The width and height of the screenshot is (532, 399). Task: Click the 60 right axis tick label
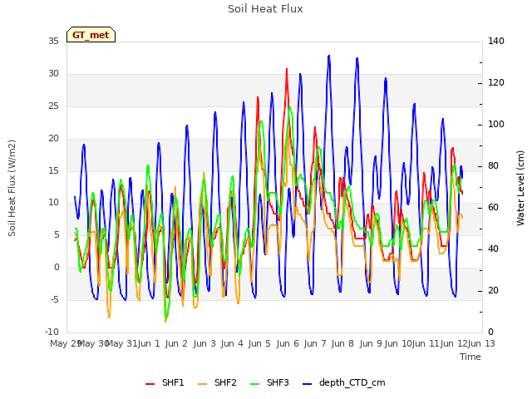493,208
